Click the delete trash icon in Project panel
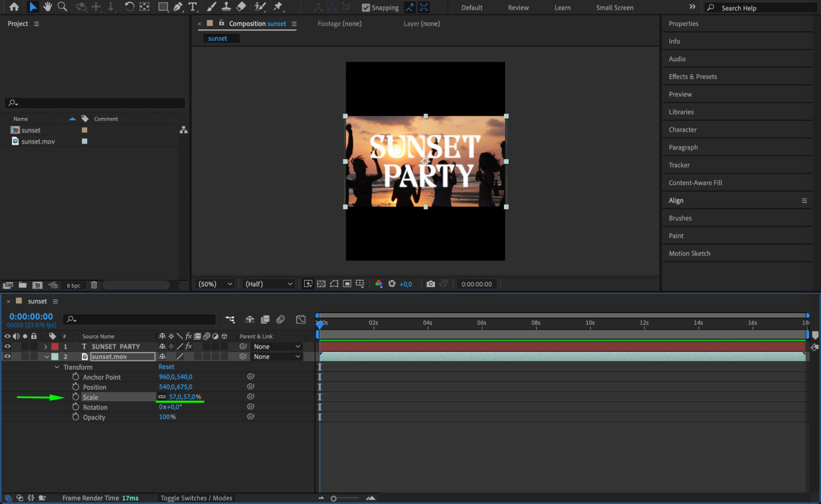The height and width of the screenshot is (504, 821). pyautogui.click(x=94, y=285)
